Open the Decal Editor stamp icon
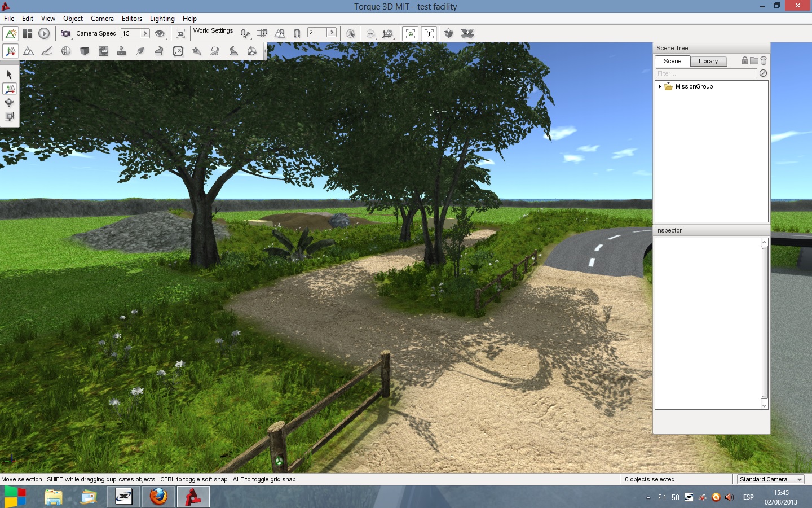Viewport: 812px width, 508px height. (121, 51)
